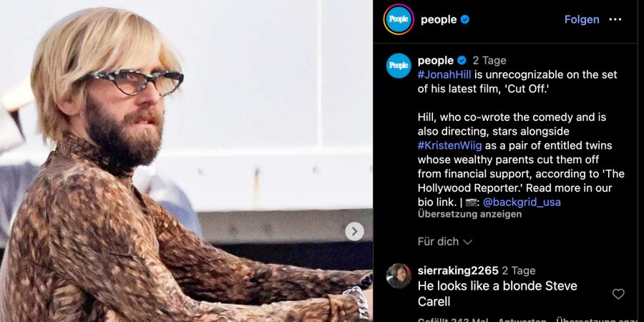Viewport: 644px width, 322px height.
Task: Click the verified badge next to header username
Action: point(465,19)
